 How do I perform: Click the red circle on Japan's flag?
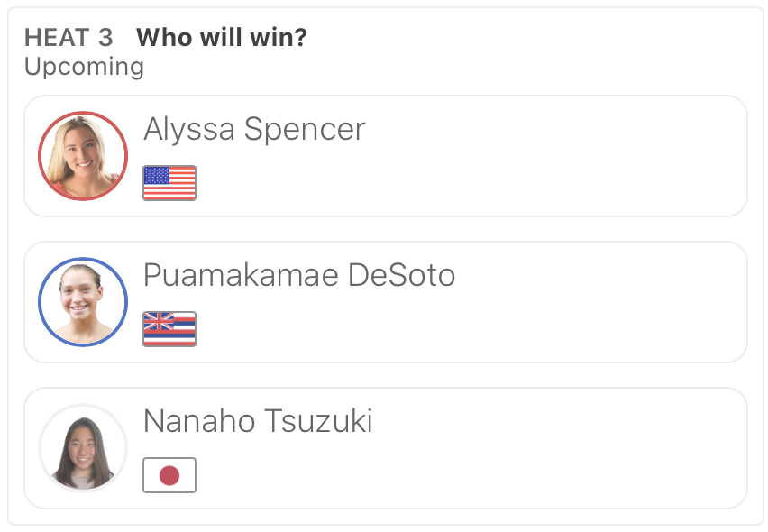(x=169, y=475)
